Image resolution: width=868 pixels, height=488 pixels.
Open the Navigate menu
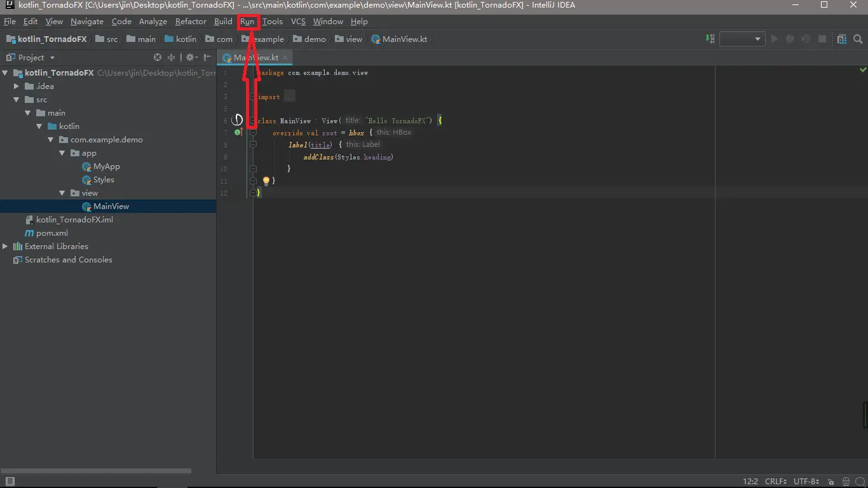[x=87, y=22]
